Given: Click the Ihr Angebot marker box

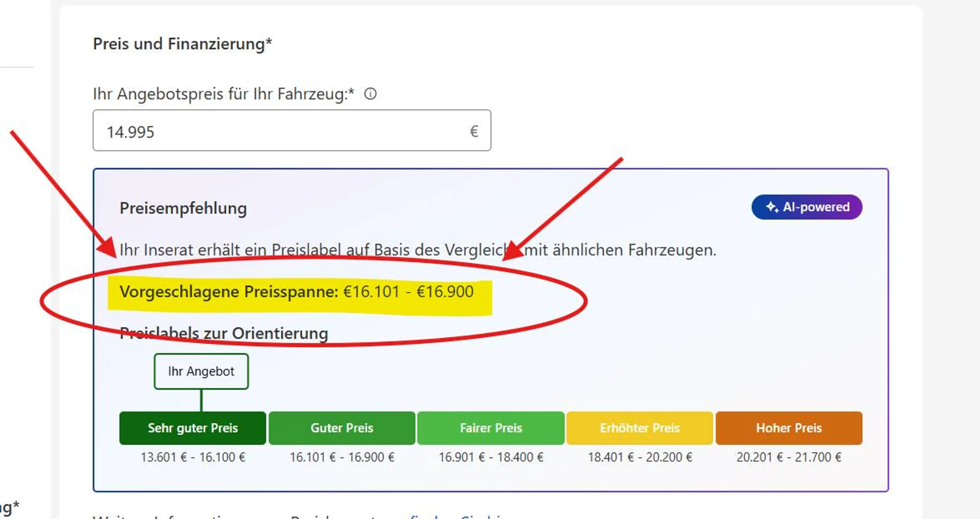Looking at the screenshot, I should click(201, 371).
